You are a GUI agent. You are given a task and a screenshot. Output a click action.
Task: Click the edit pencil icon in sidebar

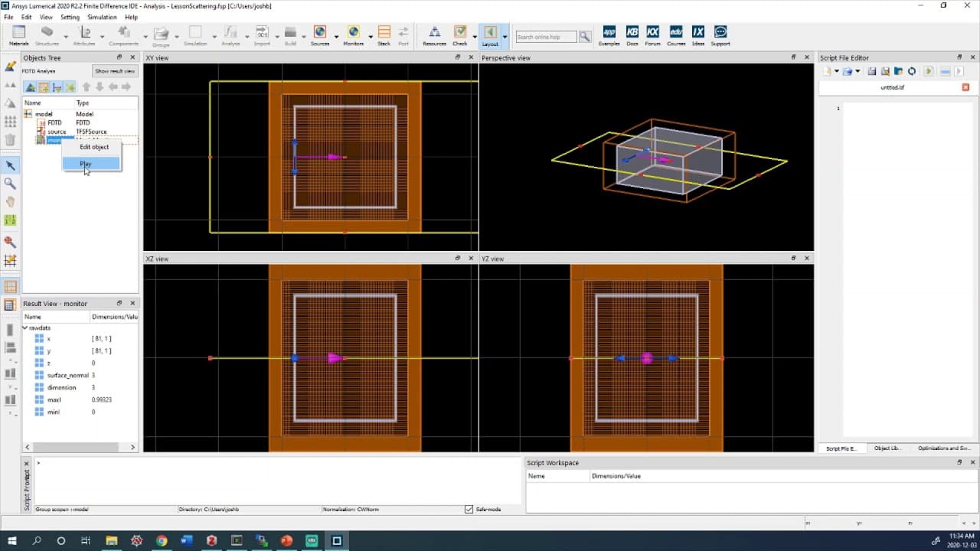click(x=10, y=67)
